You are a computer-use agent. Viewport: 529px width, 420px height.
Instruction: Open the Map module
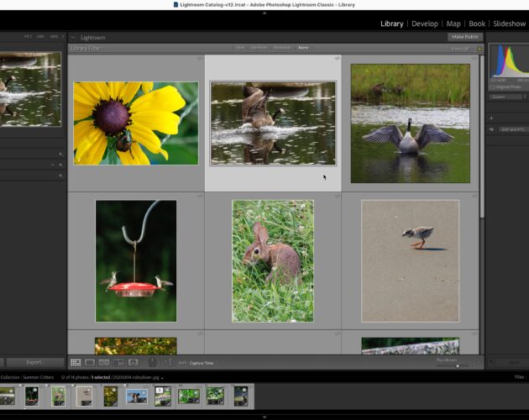pyautogui.click(x=453, y=24)
